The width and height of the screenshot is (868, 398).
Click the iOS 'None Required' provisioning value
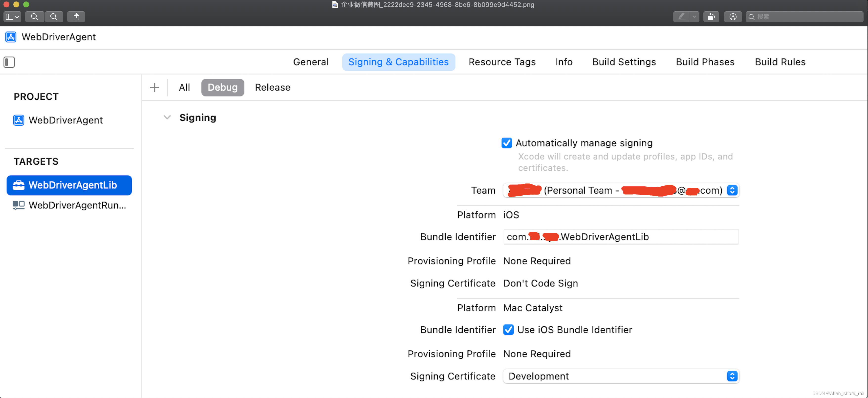[537, 261]
